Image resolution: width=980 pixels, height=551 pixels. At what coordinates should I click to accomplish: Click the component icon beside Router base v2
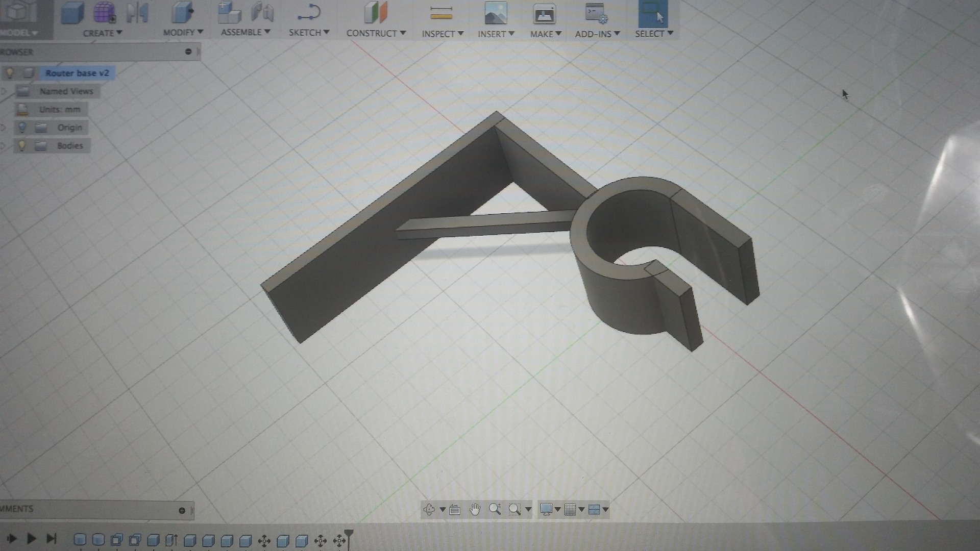point(28,73)
